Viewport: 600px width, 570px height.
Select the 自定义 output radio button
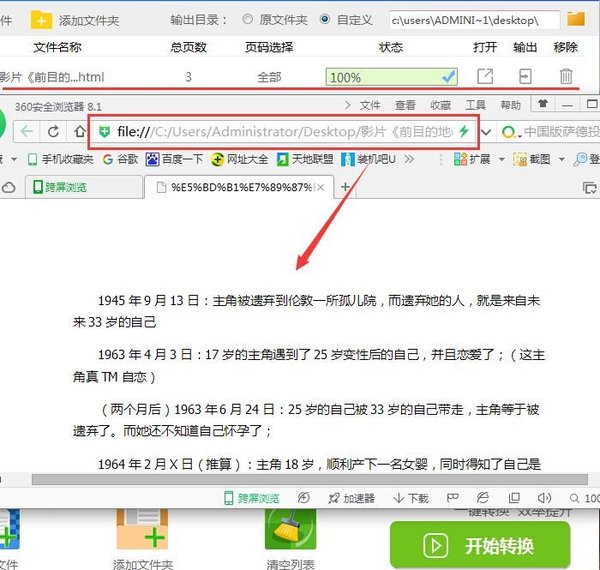click(x=324, y=19)
